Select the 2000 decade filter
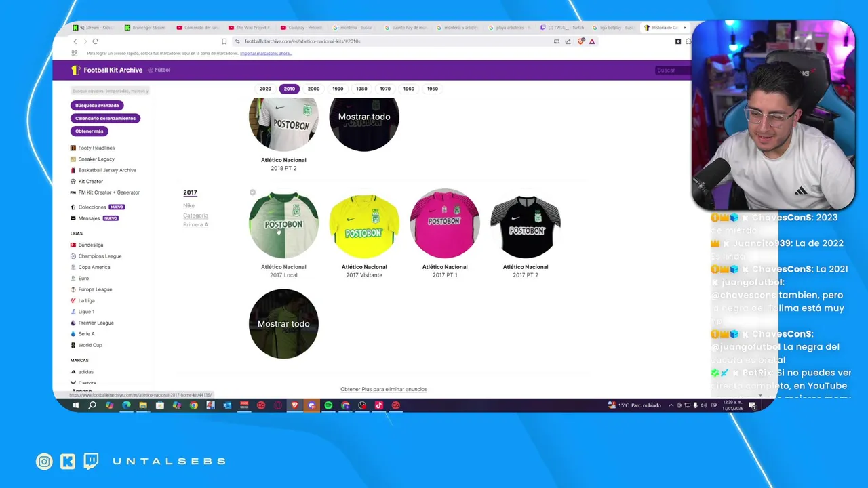The height and width of the screenshot is (488, 868). click(x=313, y=89)
